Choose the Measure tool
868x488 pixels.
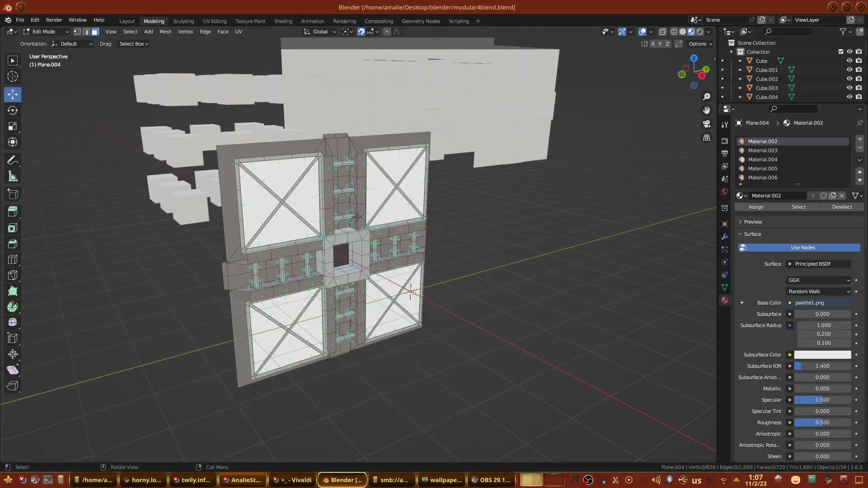pos(13,177)
